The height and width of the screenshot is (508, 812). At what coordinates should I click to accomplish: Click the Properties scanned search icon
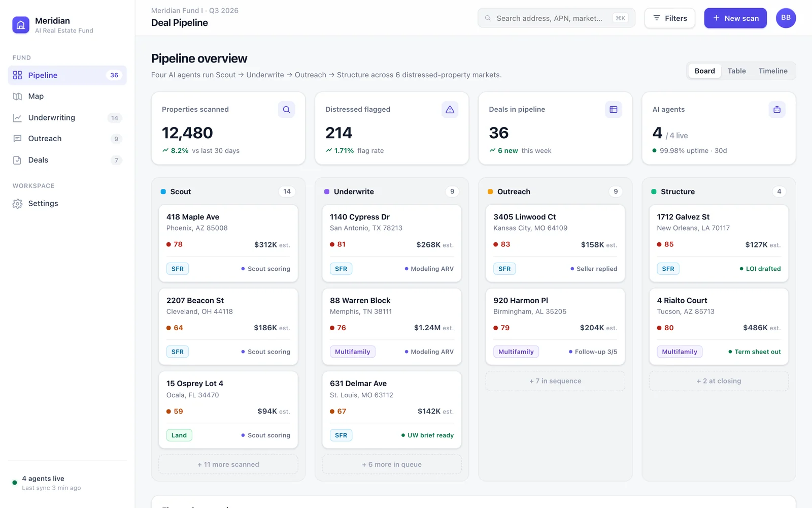286,110
